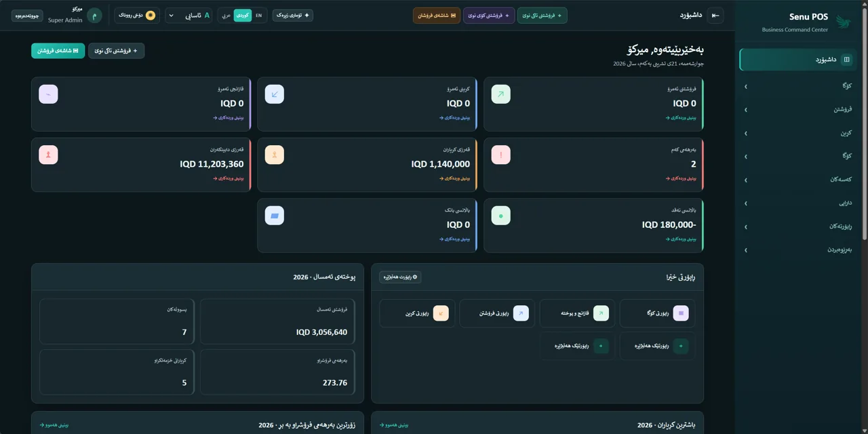Expand the فرۆشتن sidebar section

798,109
